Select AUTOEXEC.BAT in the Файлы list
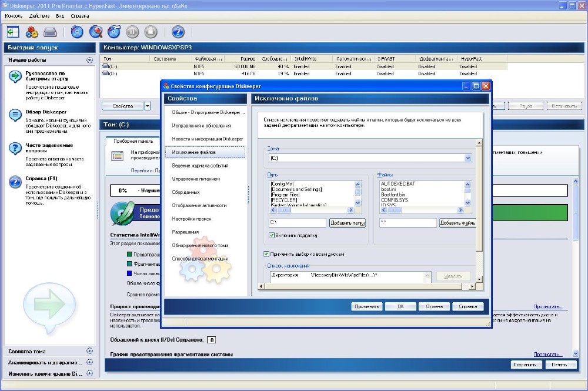 [x=398, y=183]
